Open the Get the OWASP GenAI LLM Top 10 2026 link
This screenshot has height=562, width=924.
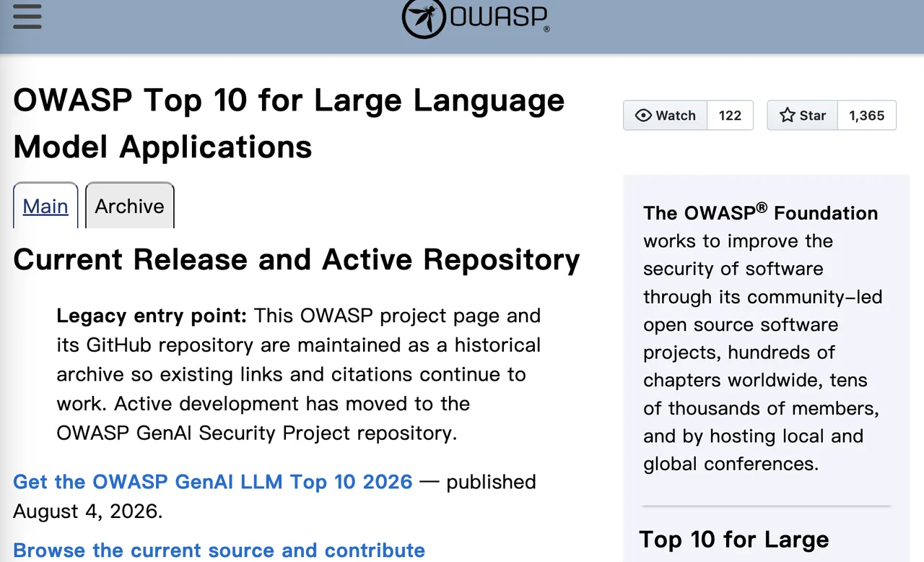point(213,482)
